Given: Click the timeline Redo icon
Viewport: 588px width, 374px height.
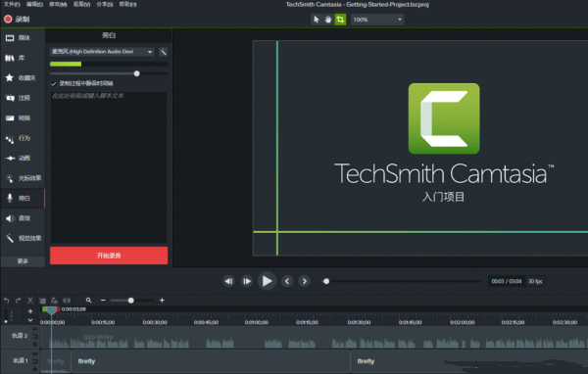Looking at the screenshot, I should pyautogui.click(x=18, y=301).
